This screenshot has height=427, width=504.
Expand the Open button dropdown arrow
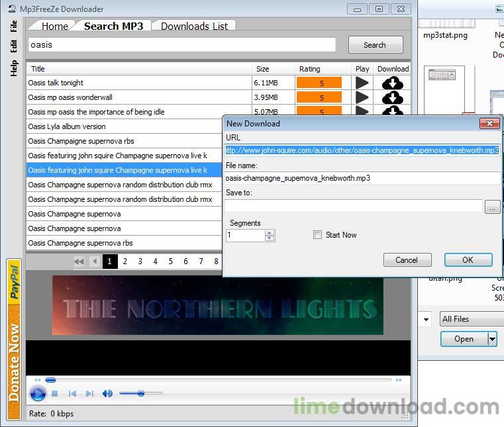tap(492, 339)
